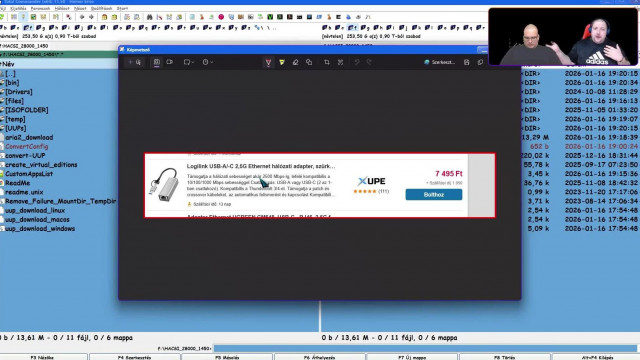Click the F8 Törlés button
The width and height of the screenshot is (640, 360).
coord(505,357)
